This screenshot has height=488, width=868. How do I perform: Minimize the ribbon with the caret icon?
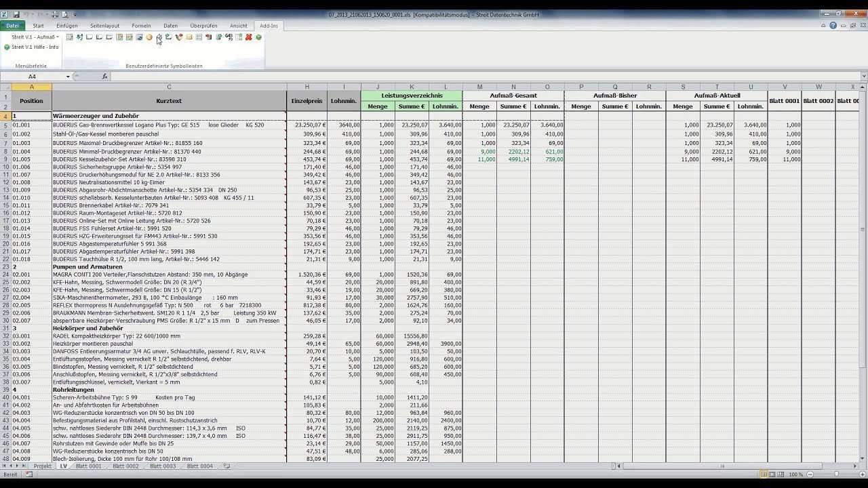coord(824,26)
